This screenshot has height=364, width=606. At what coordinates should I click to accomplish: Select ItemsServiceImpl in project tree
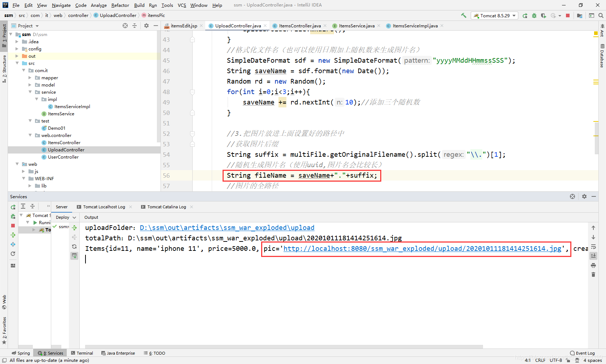tap(72, 107)
